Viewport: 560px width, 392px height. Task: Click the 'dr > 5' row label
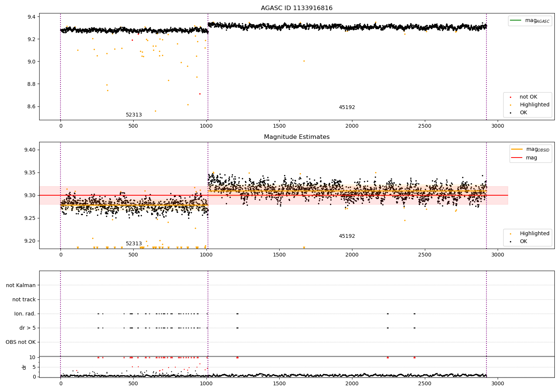coord(28,328)
